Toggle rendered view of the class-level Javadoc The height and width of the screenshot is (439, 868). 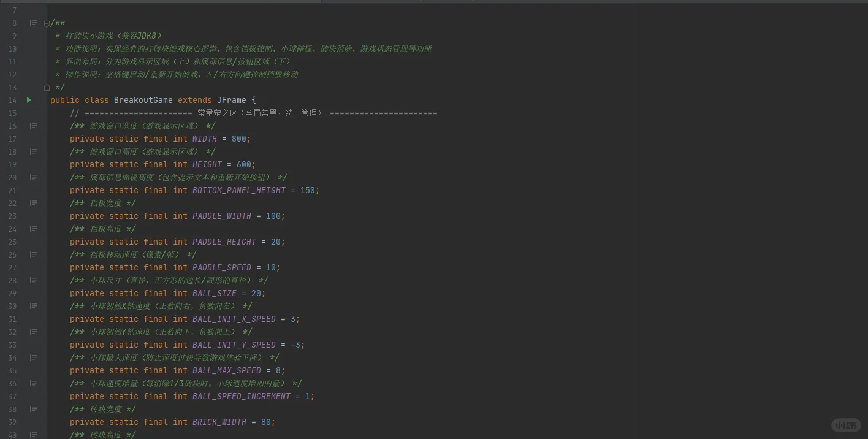point(33,23)
